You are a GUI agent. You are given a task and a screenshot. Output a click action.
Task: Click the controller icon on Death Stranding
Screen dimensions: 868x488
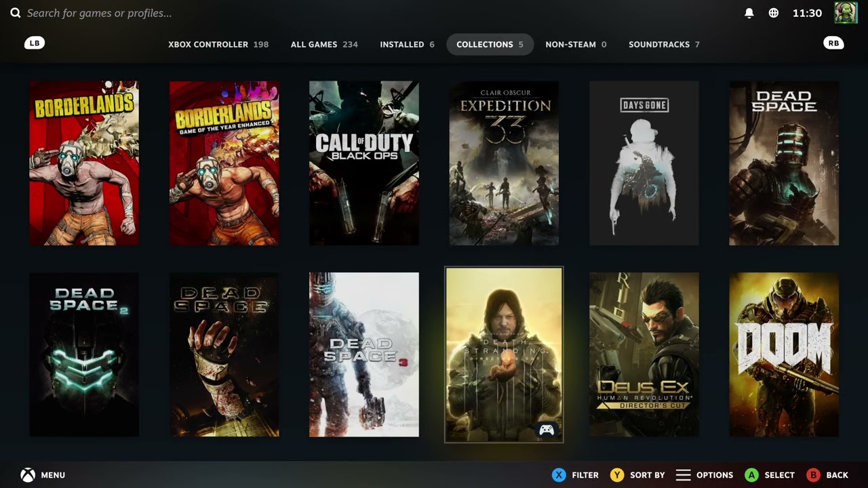point(547,430)
